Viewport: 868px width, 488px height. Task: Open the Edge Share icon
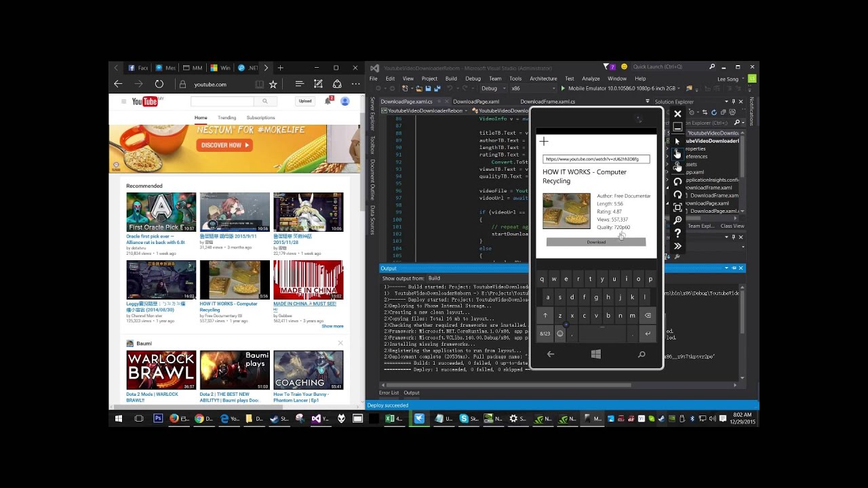click(x=337, y=84)
